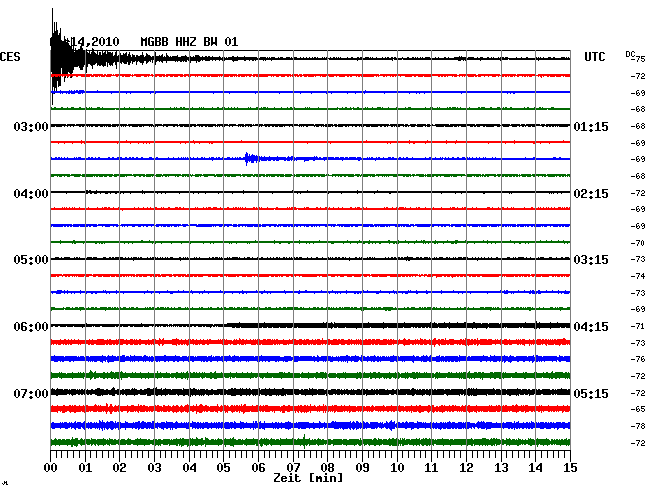Click the spike on the bottom green trace
This screenshot has width=650, height=494.
[x=305, y=441]
